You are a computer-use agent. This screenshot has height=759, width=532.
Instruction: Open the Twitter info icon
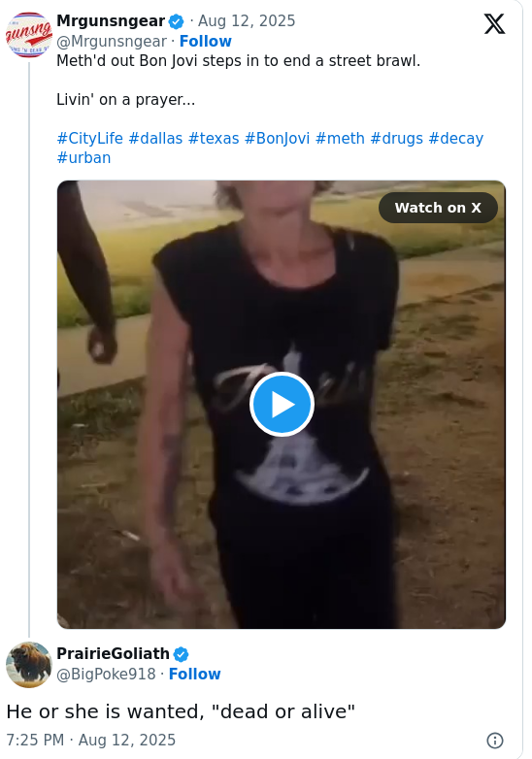(495, 741)
